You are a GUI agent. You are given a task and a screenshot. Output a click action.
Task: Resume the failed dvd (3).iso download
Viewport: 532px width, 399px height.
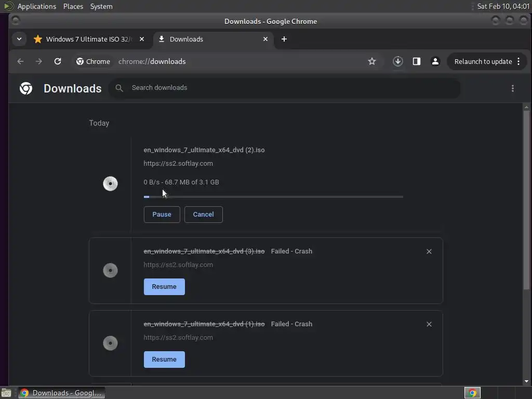coord(164,287)
